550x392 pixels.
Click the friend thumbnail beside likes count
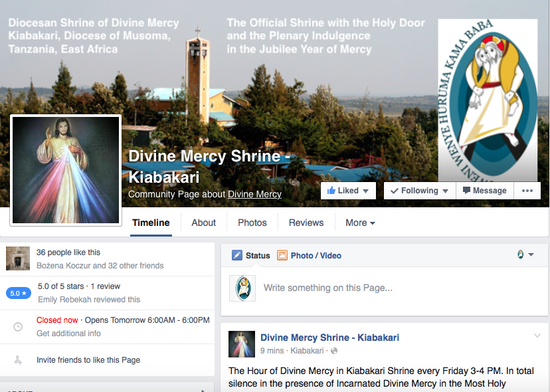(x=18, y=258)
